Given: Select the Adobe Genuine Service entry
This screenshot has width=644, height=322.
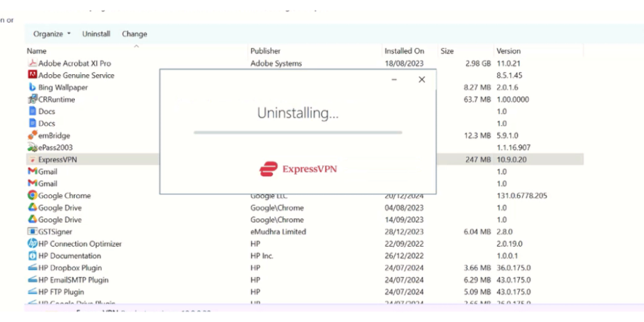Looking at the screenshot, I should [x=76, y=75].
